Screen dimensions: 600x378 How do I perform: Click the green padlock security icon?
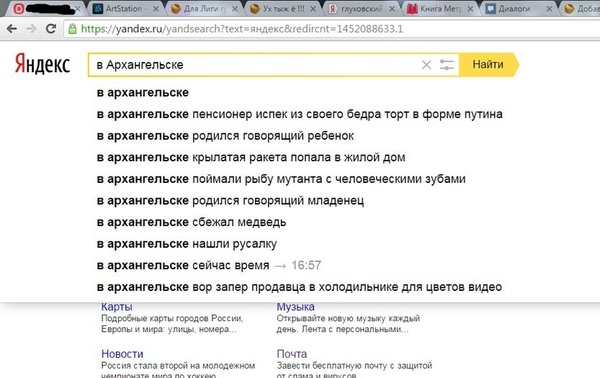coord(72,29)
